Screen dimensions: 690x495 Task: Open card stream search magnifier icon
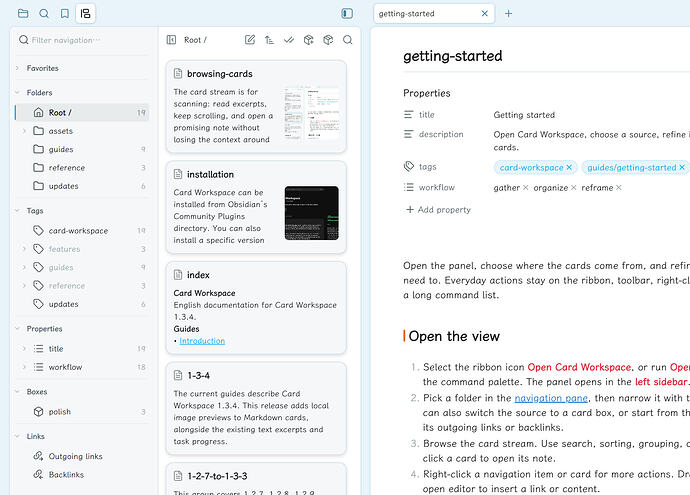pyautogui.click(x=348, y=40)
